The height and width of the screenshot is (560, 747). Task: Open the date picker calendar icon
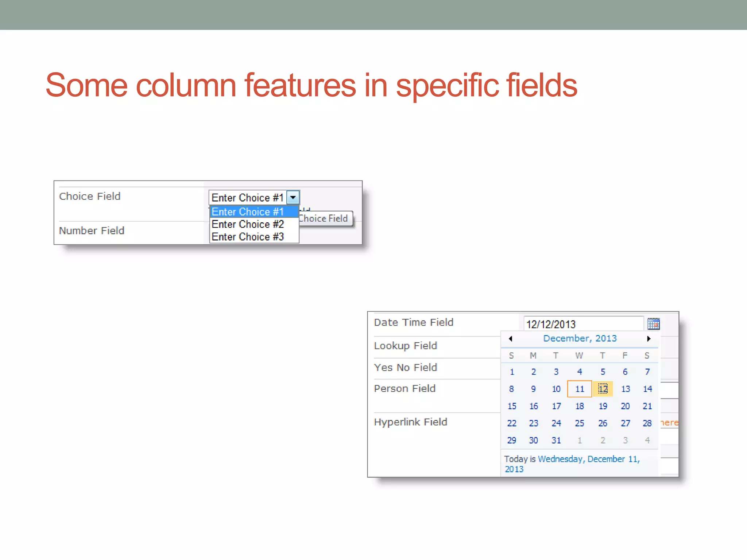(653, 324)
